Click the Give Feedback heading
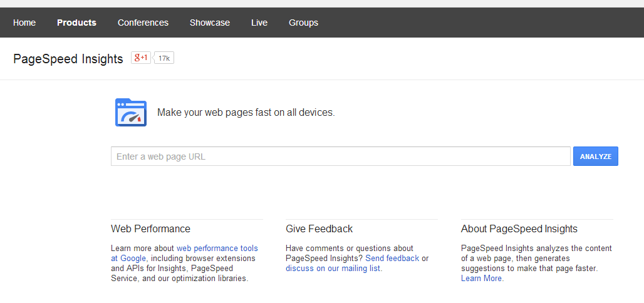This screenshot has height=303, width=644. (x=319, y=229)
